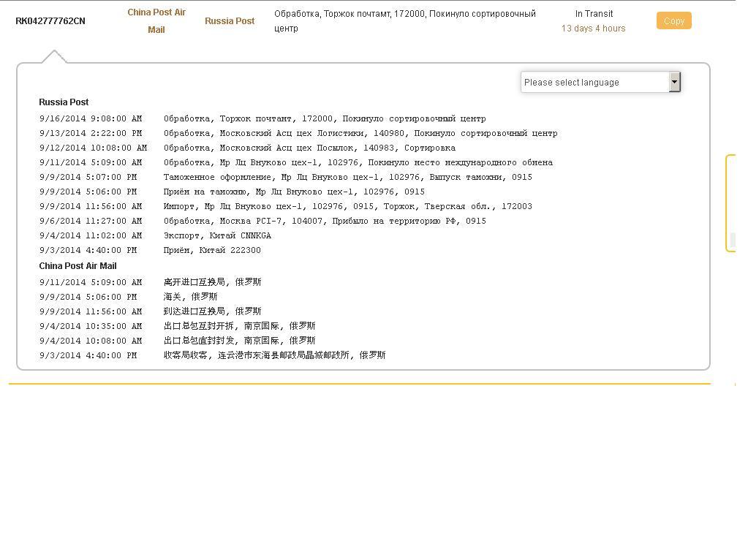Click the In Transit status label
Viewport: 748px width, 560px height.
pyautogui.click(x=594, y=14)
